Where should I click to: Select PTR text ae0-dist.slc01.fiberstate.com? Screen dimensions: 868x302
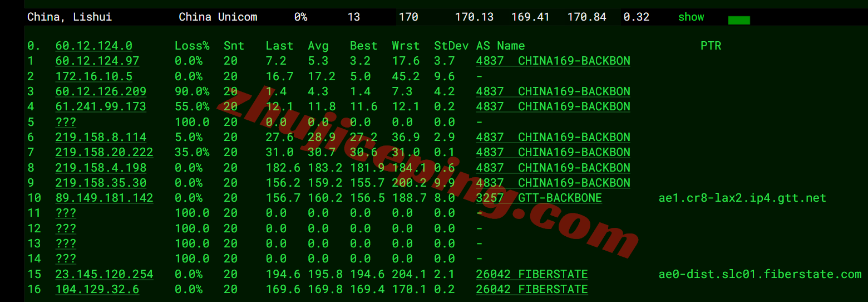[x=759, y=274]
